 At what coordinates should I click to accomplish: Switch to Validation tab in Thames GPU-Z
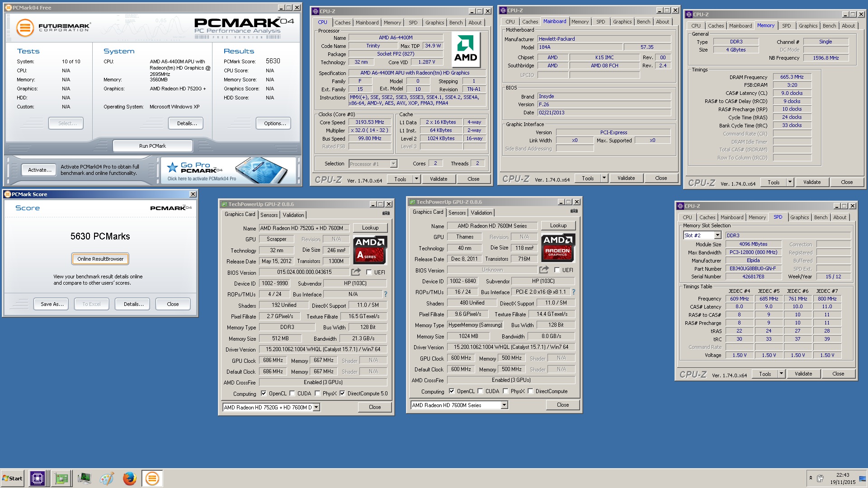click(481, 213)
